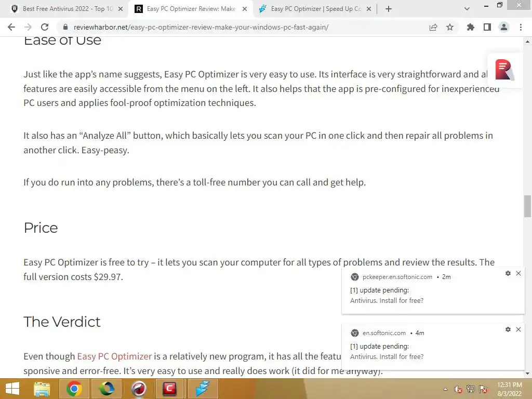The width and height of the screenshot is (532, 399).
Task: Close the Best Free Antivirus tab
Action: (121, 9)
